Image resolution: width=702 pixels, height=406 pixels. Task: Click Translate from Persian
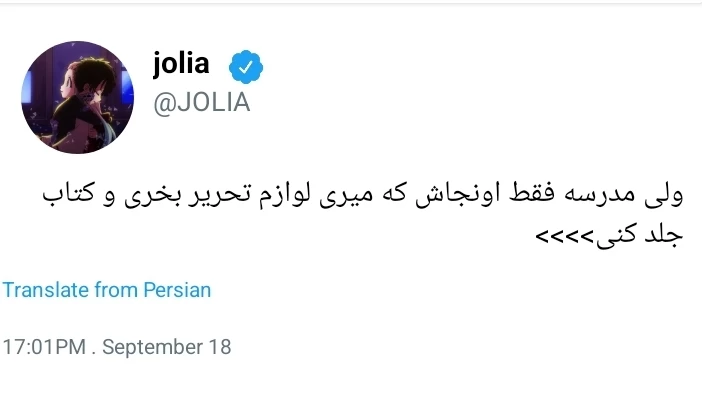(x=107, y=290)
